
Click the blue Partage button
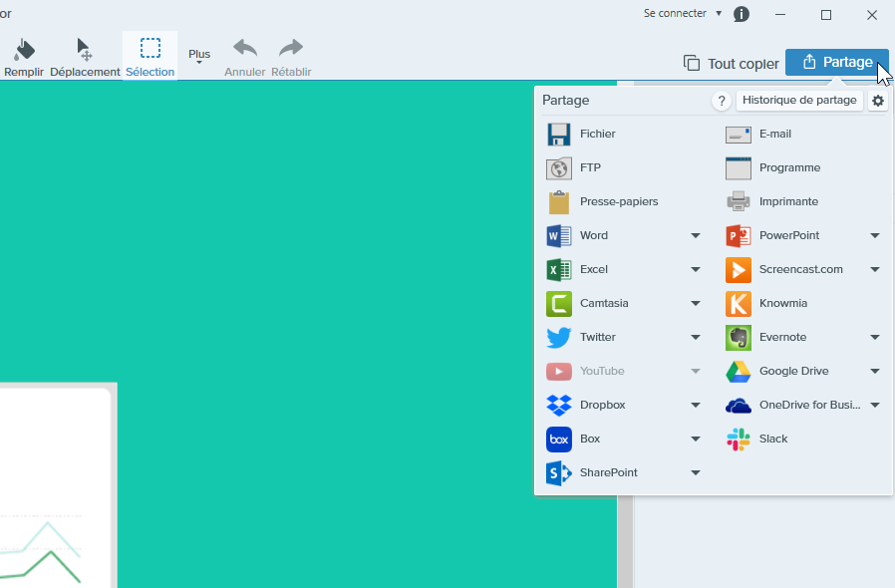pyautogui.click(x=837, y=62)
